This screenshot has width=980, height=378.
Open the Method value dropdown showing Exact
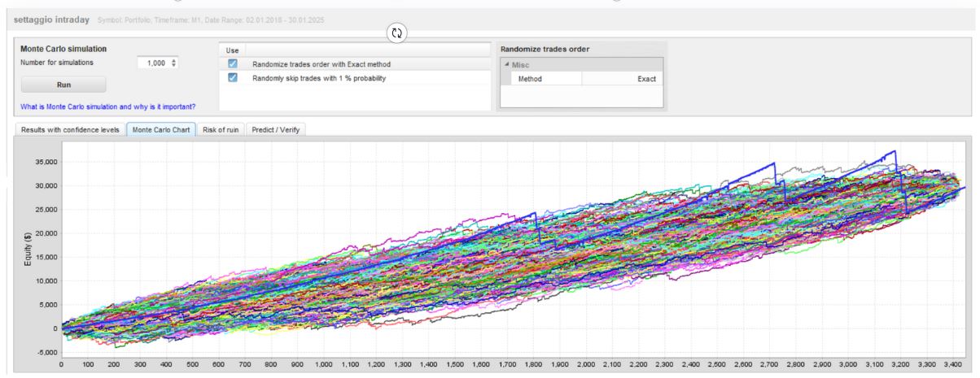tap(623, 79)
